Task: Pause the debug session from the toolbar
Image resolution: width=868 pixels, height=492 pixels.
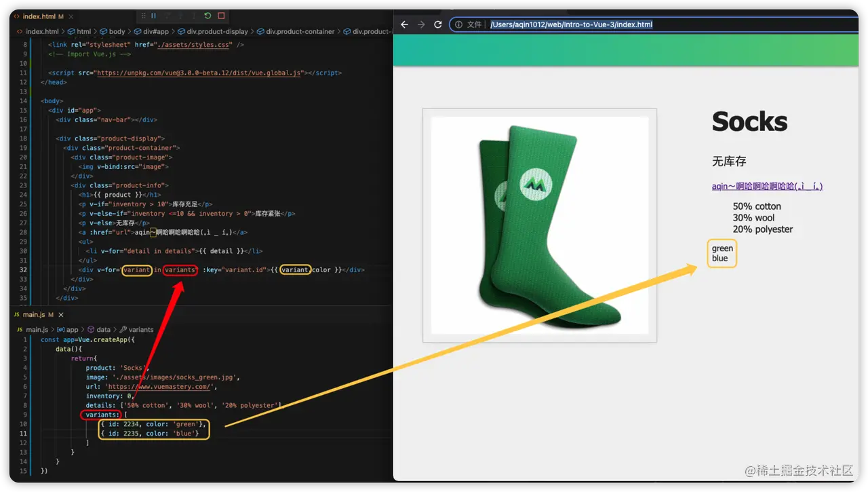Action: point(154,16)
